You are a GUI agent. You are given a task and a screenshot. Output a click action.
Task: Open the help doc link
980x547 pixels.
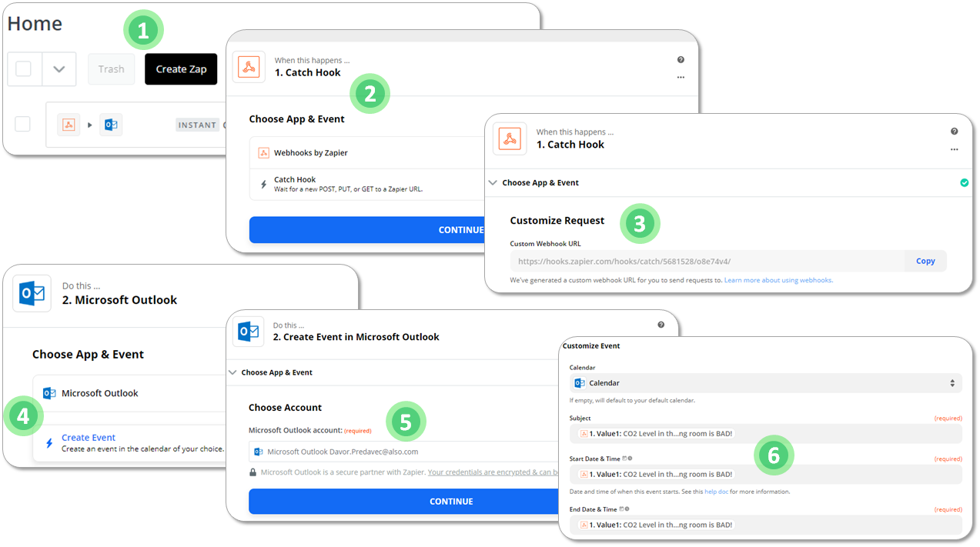click(x=717, y=492)
